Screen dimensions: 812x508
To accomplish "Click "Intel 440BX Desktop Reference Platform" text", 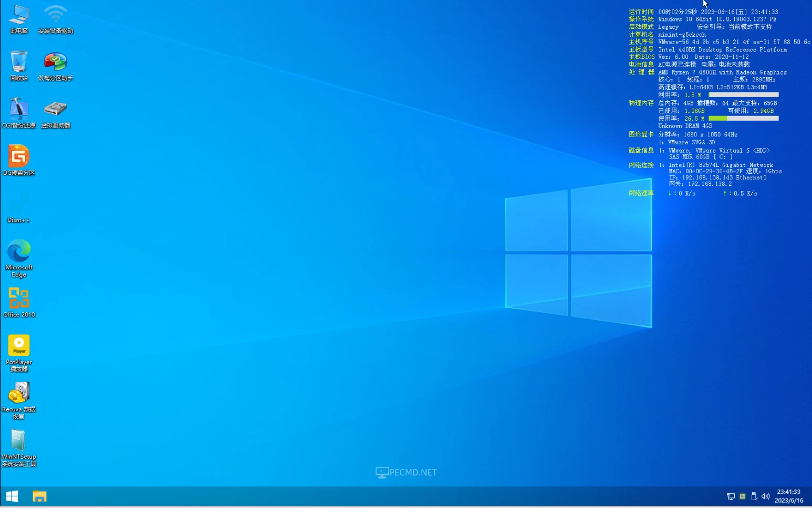I will [722, 50].
